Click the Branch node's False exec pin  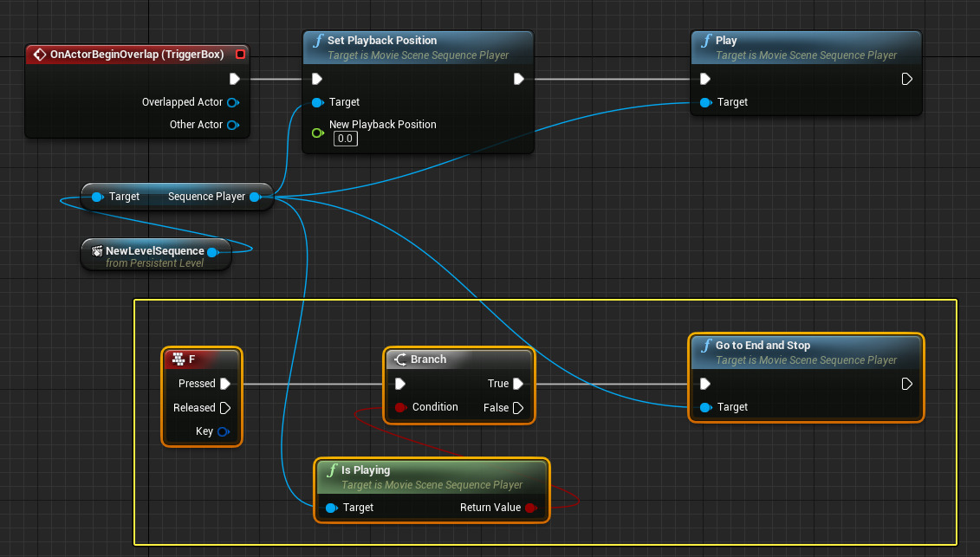pos(518,407)
